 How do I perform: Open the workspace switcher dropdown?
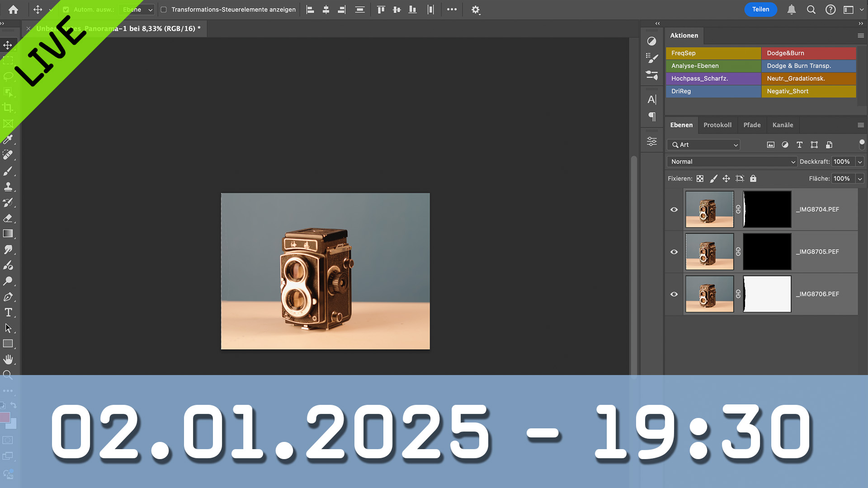853,9
